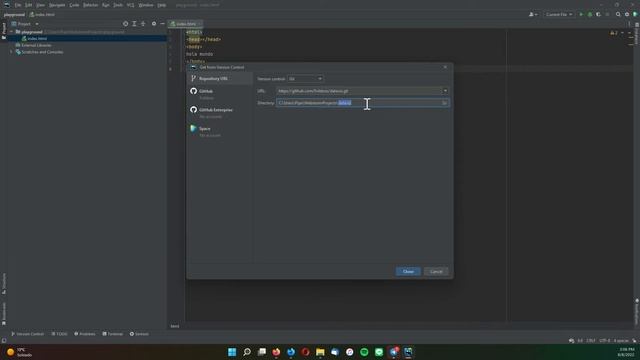Collapse the playground project root node

11,32
